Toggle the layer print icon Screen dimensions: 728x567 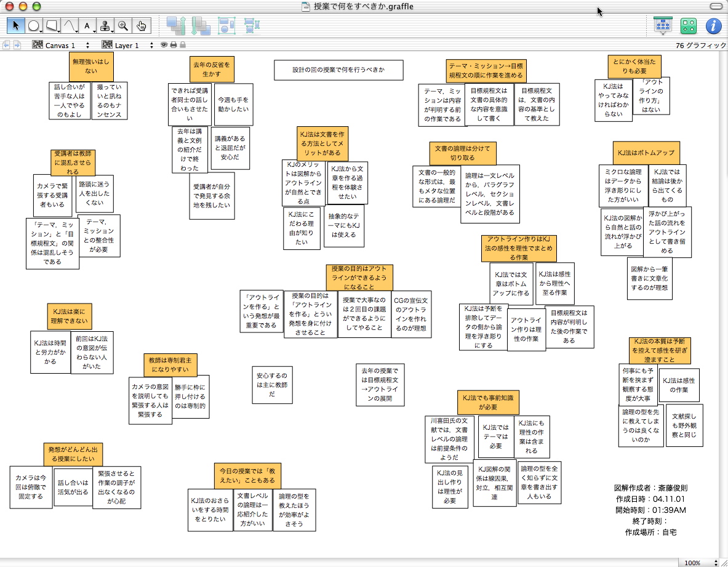tap(174, 45)
